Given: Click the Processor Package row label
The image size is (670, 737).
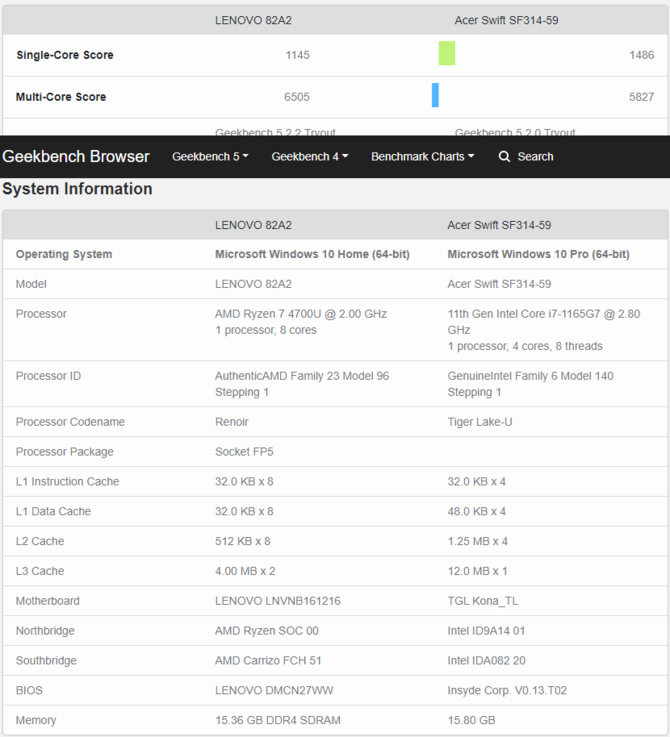Looking at the screenshot, I should pyautogui.click(x=64, y=452).
